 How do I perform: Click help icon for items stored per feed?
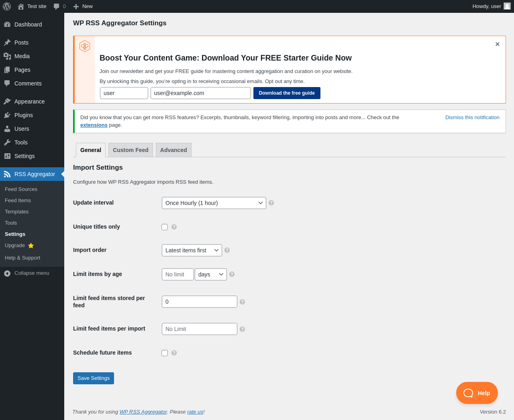coord(243,302)
